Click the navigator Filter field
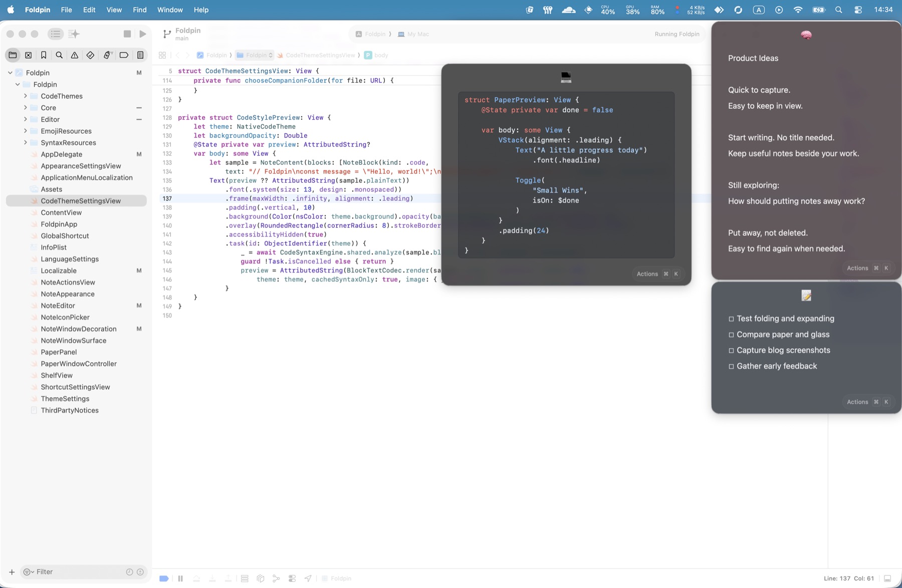The height and width of the screenshot is (588, 902). point(83,572)
